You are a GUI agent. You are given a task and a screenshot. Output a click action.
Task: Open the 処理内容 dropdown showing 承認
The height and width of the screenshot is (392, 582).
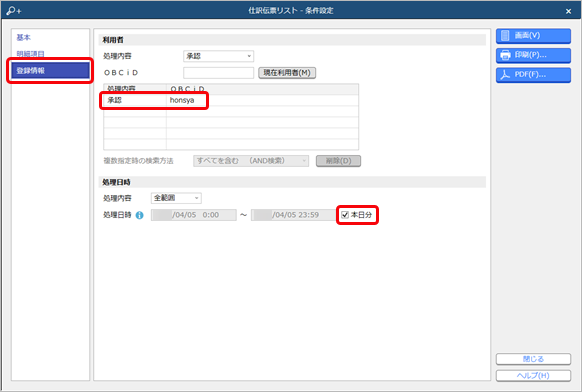click(x=219, y=56)
